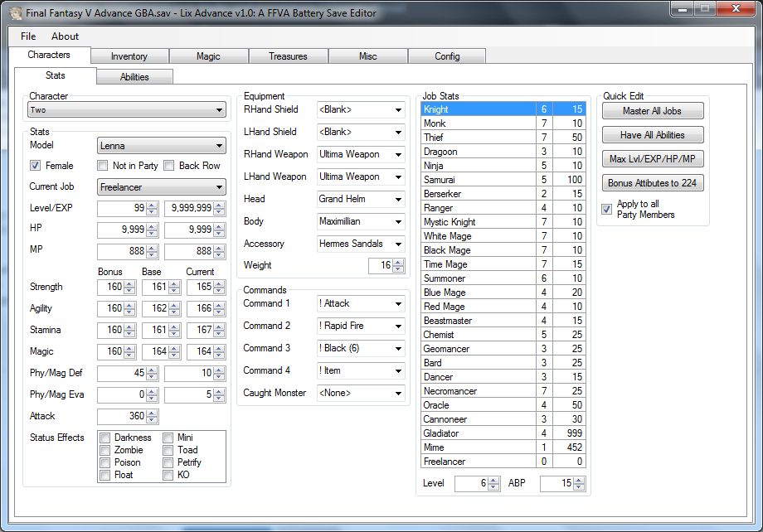The image size is (763, 532).
Task: Open the LHand Weapon dropdown
Action: (x=361, y=177)
